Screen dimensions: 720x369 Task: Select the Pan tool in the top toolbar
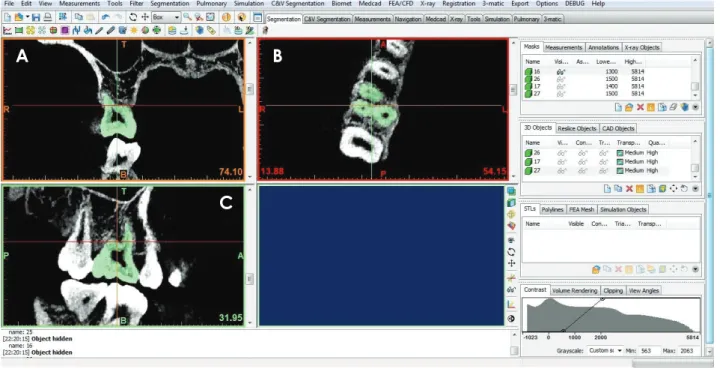145,17
